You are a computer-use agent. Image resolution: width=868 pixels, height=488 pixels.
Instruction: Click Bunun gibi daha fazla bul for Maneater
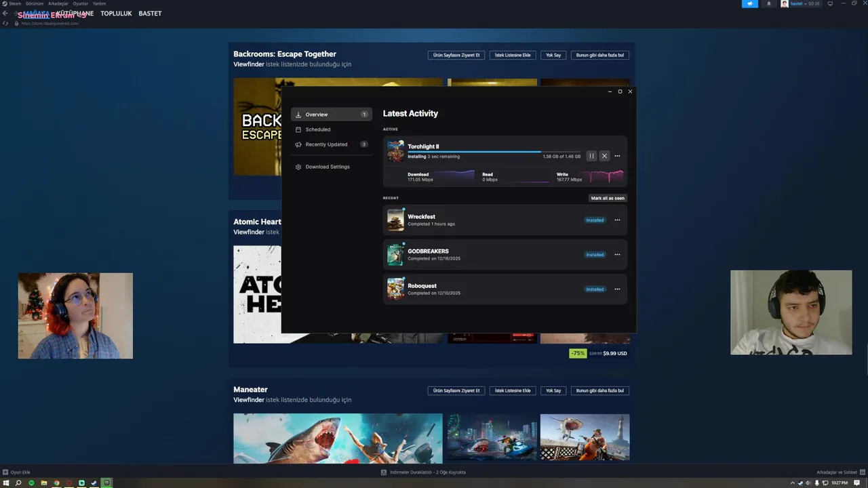click(600, 390)
